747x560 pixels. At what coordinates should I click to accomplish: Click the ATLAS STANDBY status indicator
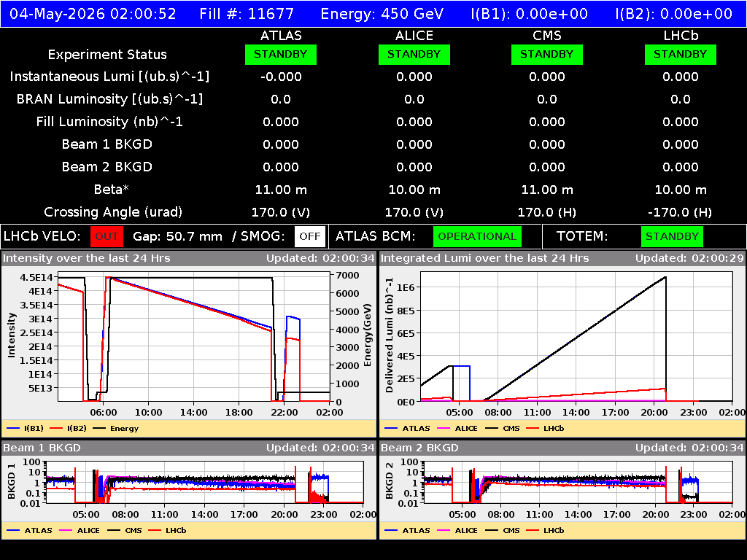click(x=281, y=54)
